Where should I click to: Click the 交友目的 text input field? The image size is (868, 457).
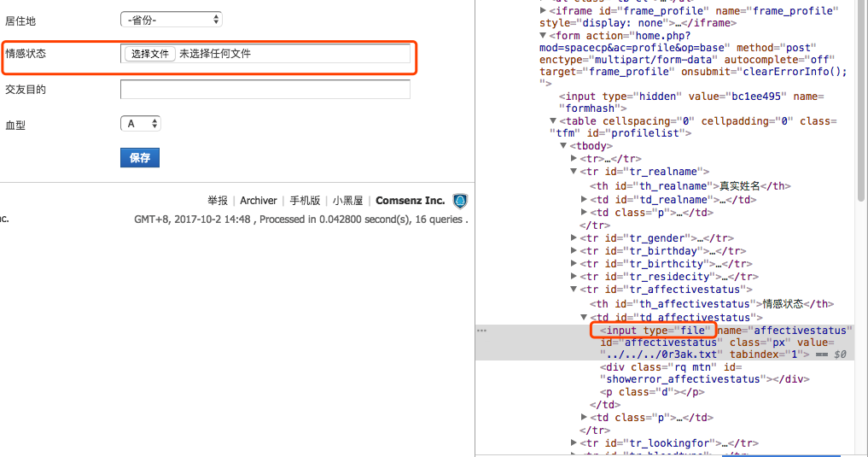coord(265,90)
